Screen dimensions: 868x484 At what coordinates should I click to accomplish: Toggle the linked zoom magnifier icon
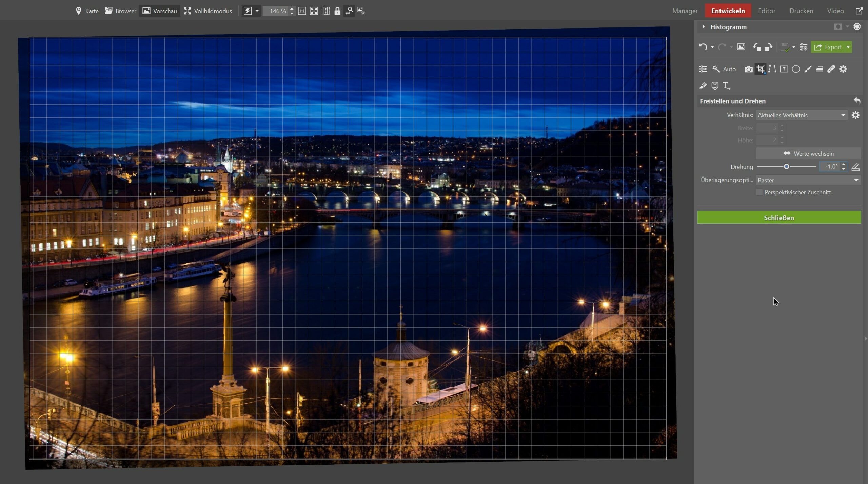click(349, 11)
